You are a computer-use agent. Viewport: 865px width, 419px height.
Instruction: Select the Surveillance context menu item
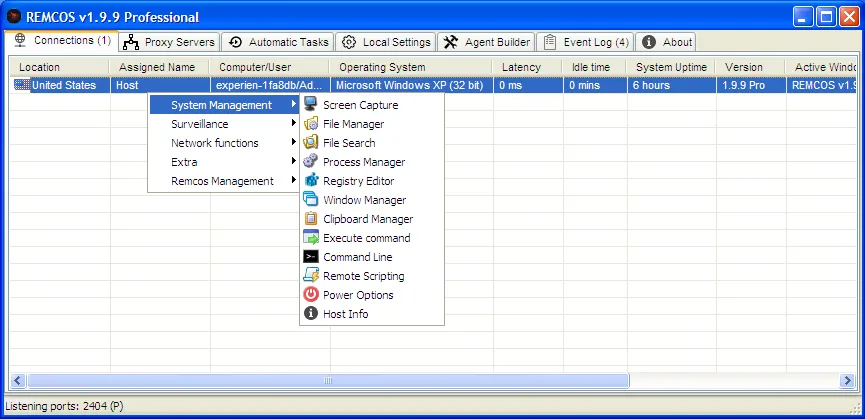(224, 124)
